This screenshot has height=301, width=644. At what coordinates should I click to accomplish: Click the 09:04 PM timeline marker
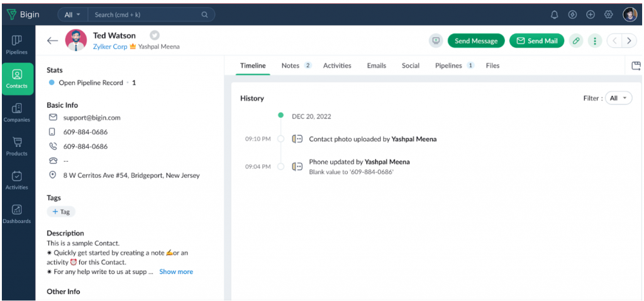[x=281, y=166]
